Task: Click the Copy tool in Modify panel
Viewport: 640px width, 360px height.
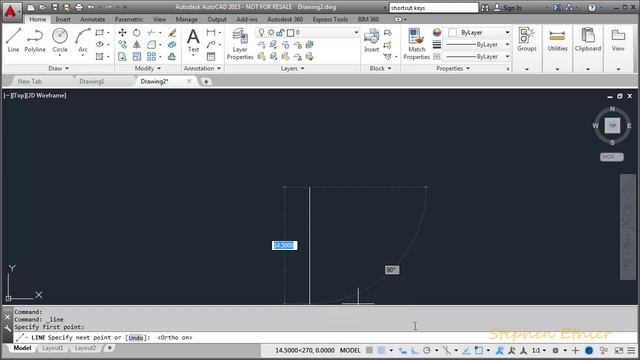Action: (122, 44)
